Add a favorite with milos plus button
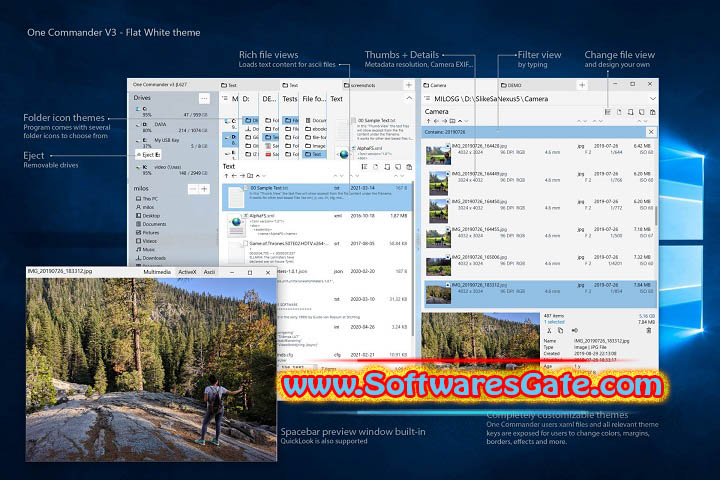 point(204,189)
